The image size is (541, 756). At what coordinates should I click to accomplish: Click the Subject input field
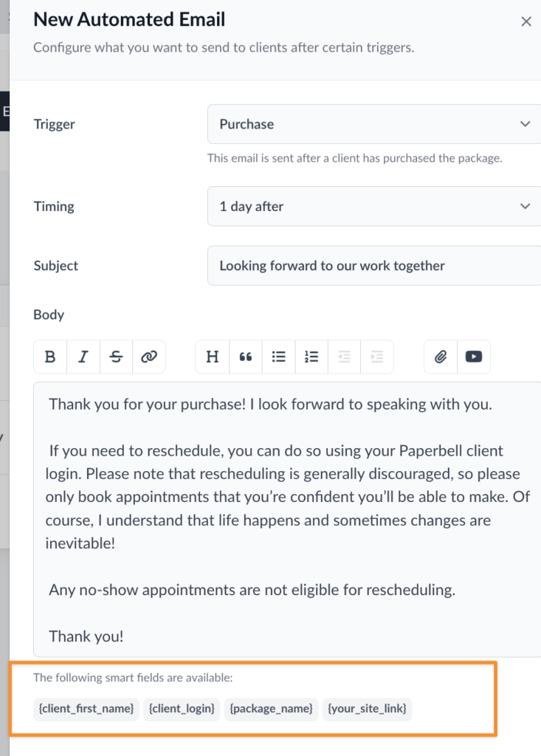[x=374, y=266]
